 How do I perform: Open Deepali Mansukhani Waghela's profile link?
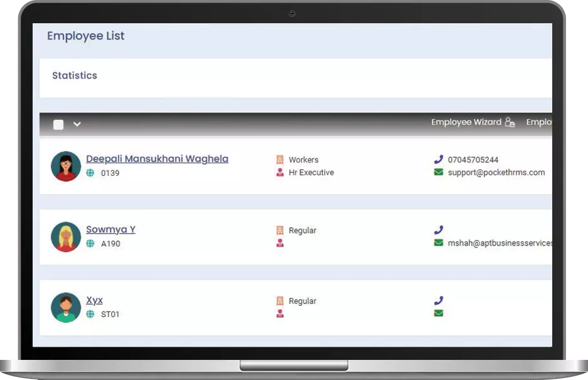[x=157, y=159]
